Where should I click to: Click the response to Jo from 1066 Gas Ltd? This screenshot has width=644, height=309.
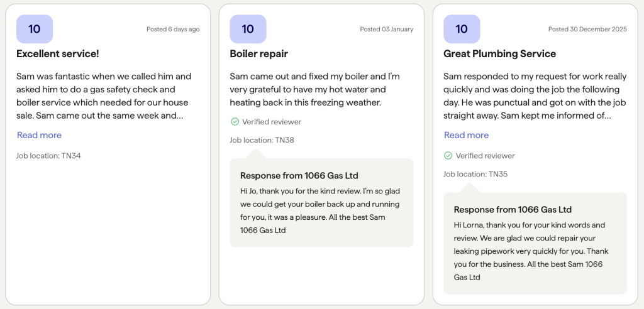click(321, 203)
